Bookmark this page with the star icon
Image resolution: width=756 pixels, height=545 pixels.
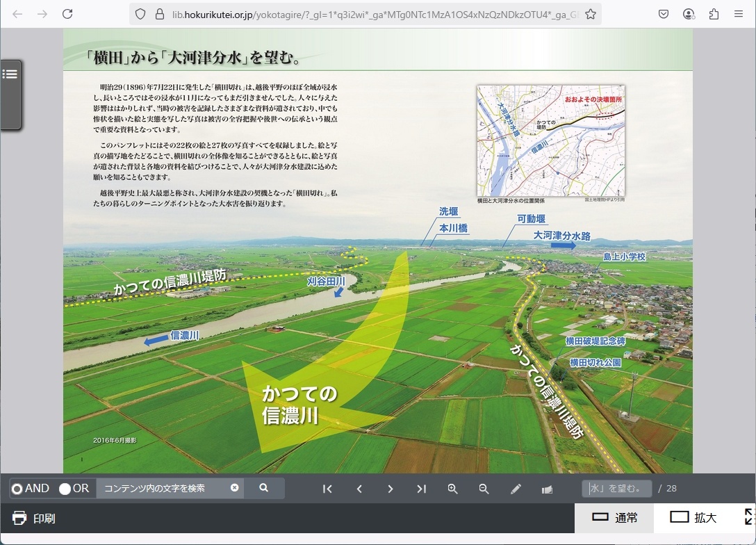point(590,14)
